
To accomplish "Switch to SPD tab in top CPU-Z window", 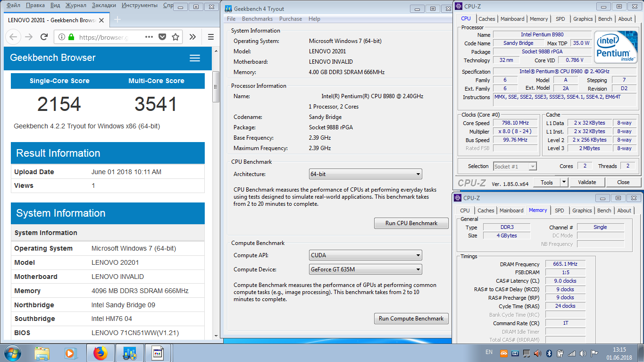I will [x=560, y=19].
